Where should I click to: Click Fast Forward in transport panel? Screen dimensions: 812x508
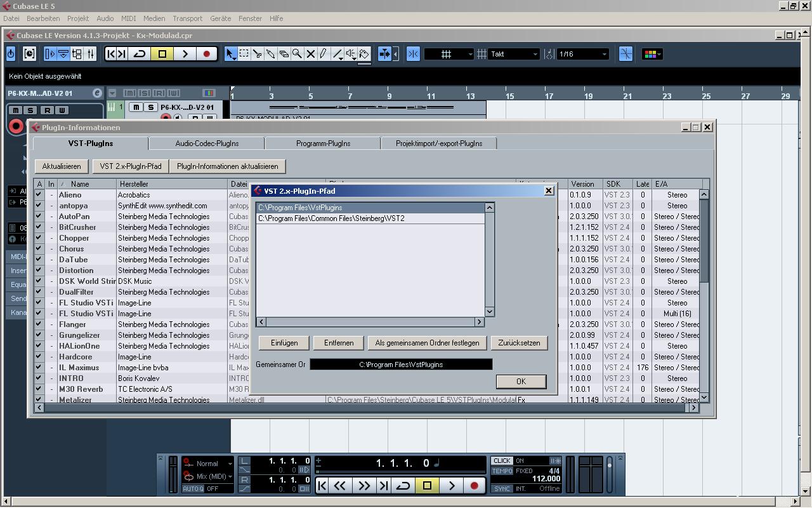[x=363, y=486]
